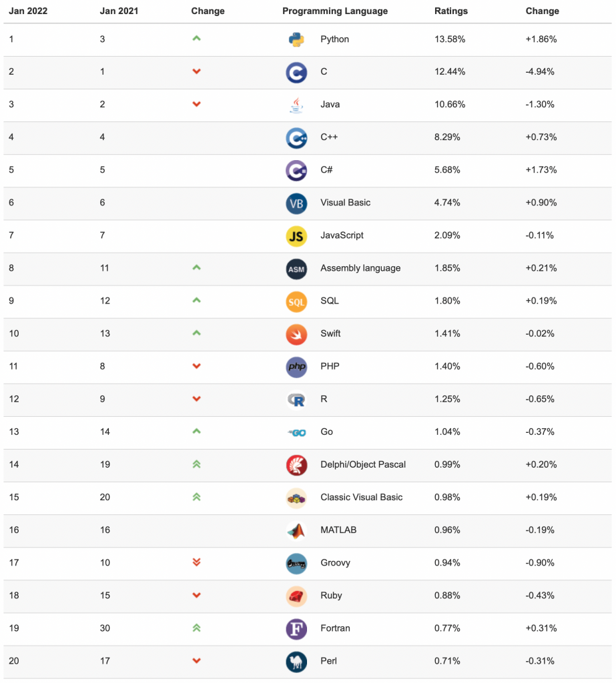Click the Jan 2022 column header
The width and height of the screenshot is (616, 683).
pos(28,11)
